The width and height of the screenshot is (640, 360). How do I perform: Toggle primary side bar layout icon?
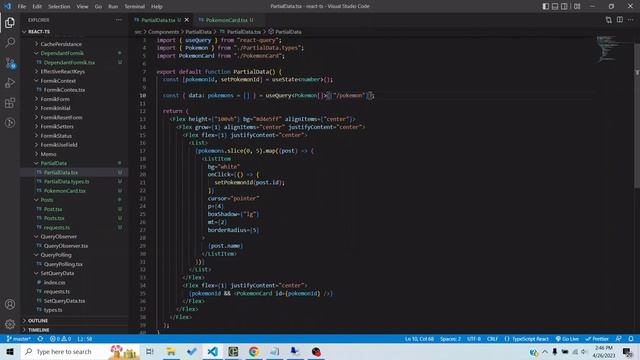[546, 6]
